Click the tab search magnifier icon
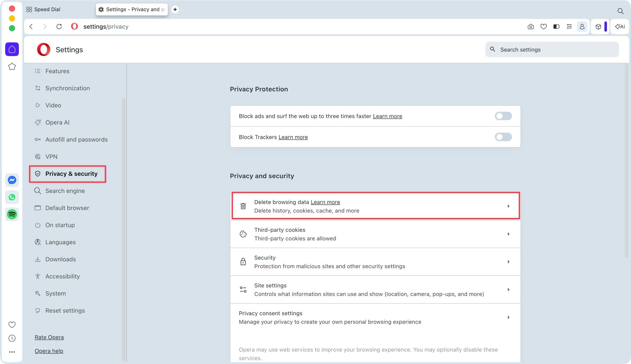Image resolution: width=631 pixels, height=364 pixels. [620, 11]
